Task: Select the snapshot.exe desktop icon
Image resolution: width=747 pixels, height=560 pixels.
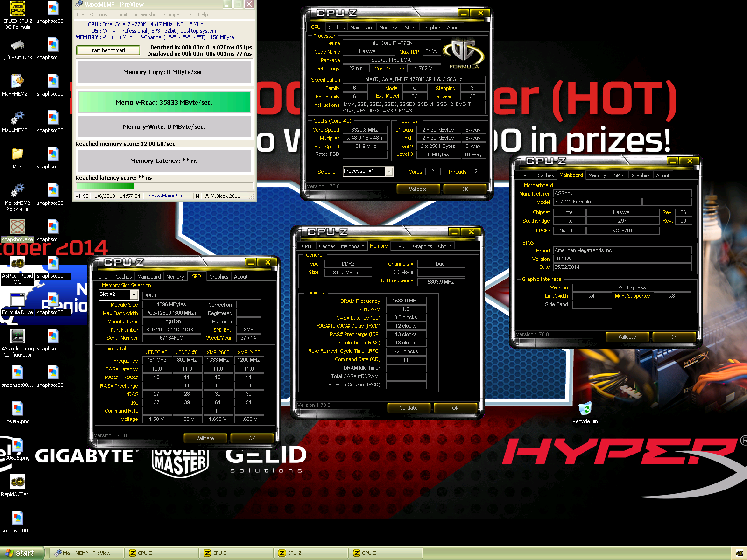Action: click(x=18, y=231)
